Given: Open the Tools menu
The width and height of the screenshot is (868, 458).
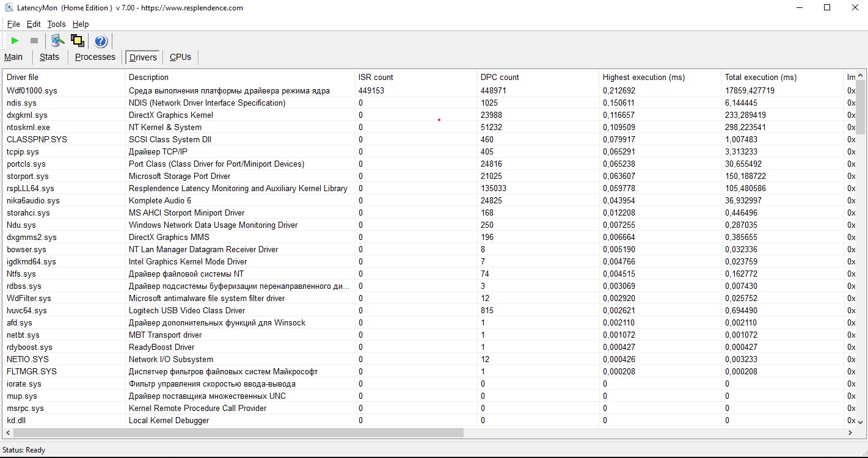Looking at the screenshot, I should tap(56, 24).
